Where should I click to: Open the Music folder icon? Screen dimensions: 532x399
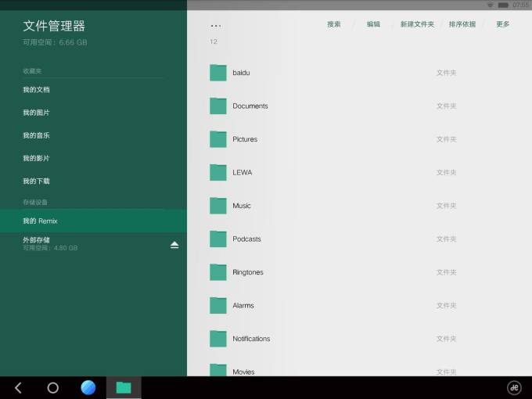[x=217, y=206]
